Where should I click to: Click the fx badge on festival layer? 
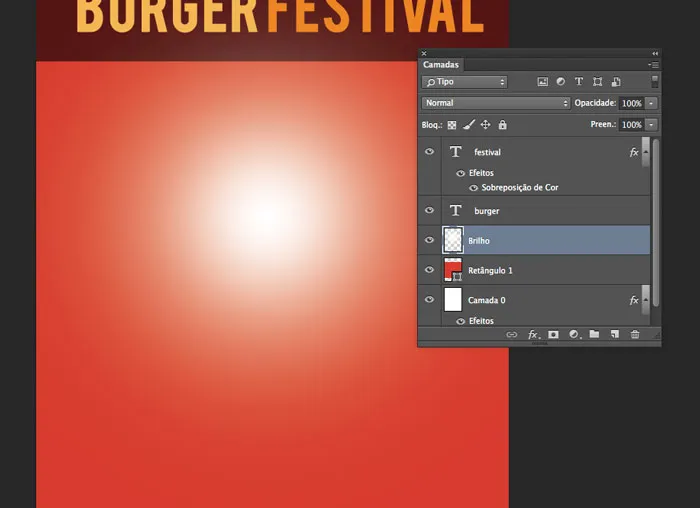634,153
